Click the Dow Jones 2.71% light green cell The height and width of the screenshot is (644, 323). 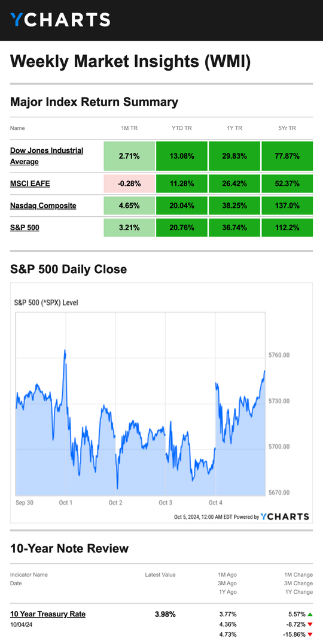[130, 156]
